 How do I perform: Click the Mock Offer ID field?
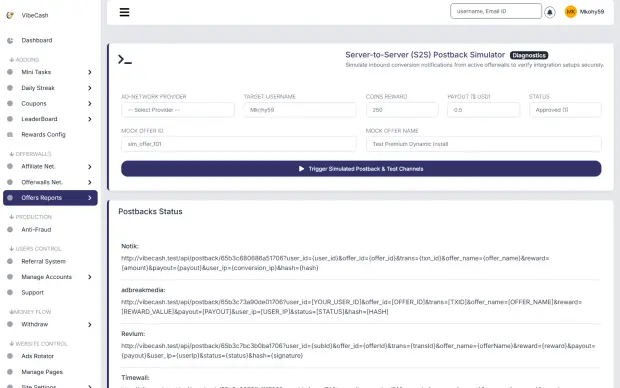(x=239, y=144)
